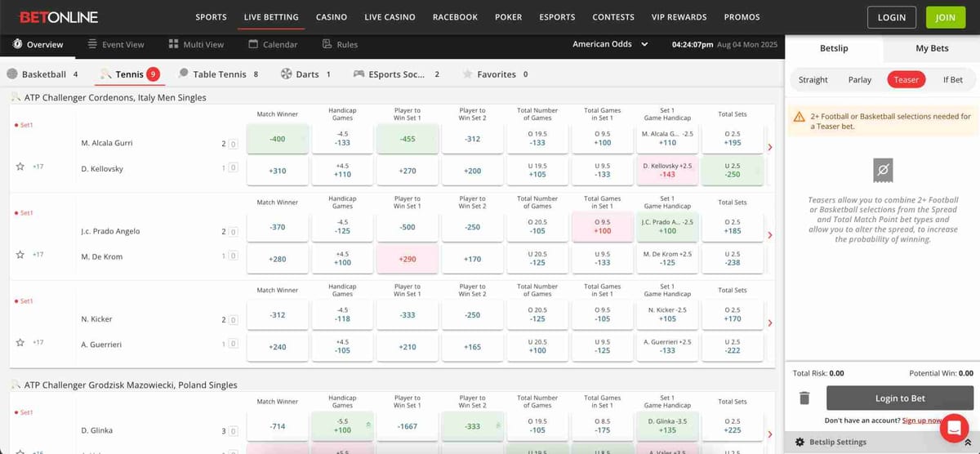Open the Casino menu item
Image resolution: width=980 pixels, height=454 pixels.
331,17
